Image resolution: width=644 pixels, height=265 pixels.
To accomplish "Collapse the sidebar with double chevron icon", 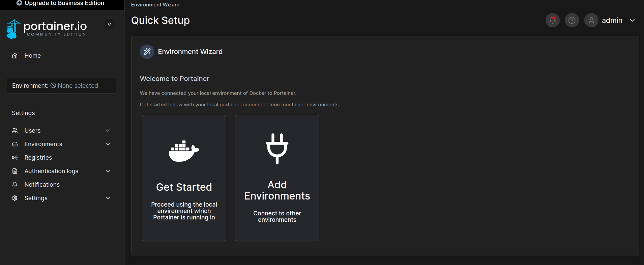I will click(x=110, y=24).
